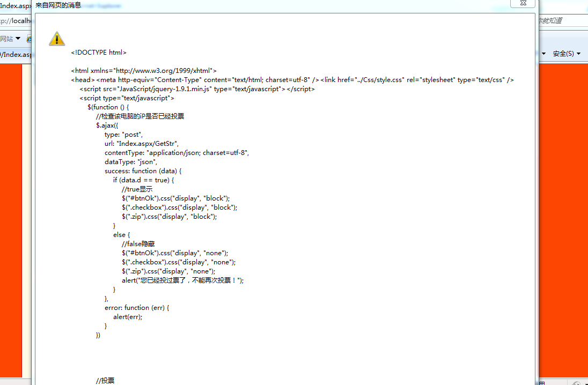588x385 pixels.
Task: Click the //false隐藏 comment
Action: 138,243
